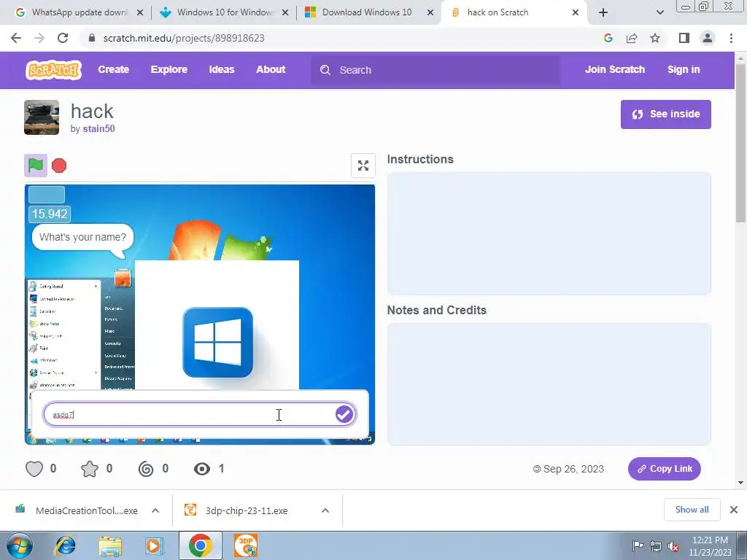This screenshot has width=747, height=560.
Task: Expand 3dp-chip-23-11.exe download options arrow
Action: (325, 510)
